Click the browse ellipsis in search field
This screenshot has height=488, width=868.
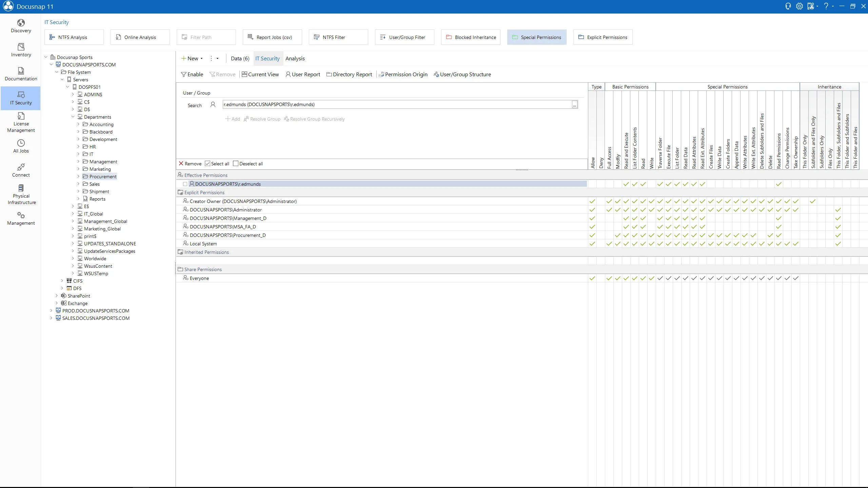click(x=574, y=105)
